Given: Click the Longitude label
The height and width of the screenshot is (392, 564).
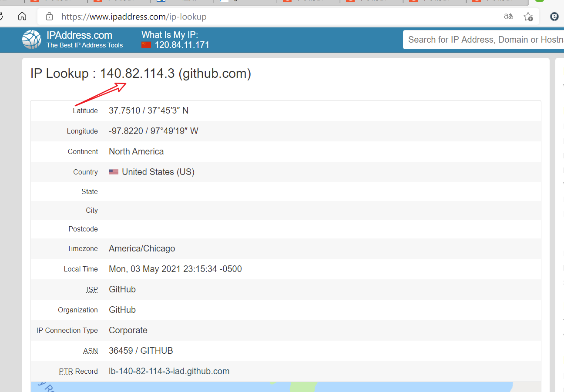Looking at the screenshot, I should pyautogui.click(x=82, y=131).
